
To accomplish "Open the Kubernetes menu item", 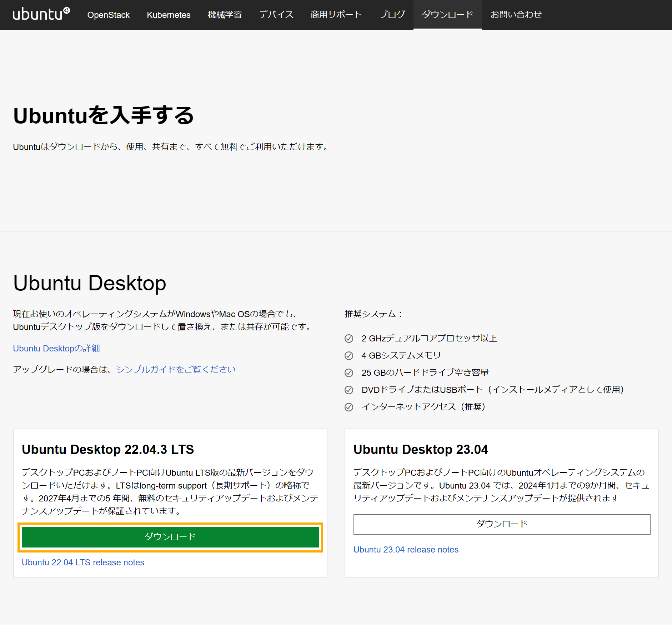I will coord(169,15).
